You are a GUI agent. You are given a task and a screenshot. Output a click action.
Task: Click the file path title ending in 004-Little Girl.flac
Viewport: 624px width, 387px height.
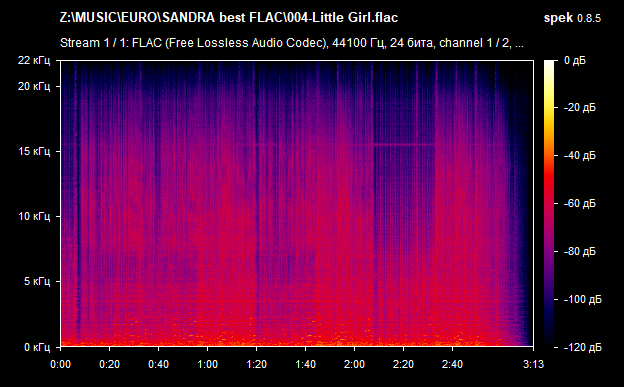[229, 18]
